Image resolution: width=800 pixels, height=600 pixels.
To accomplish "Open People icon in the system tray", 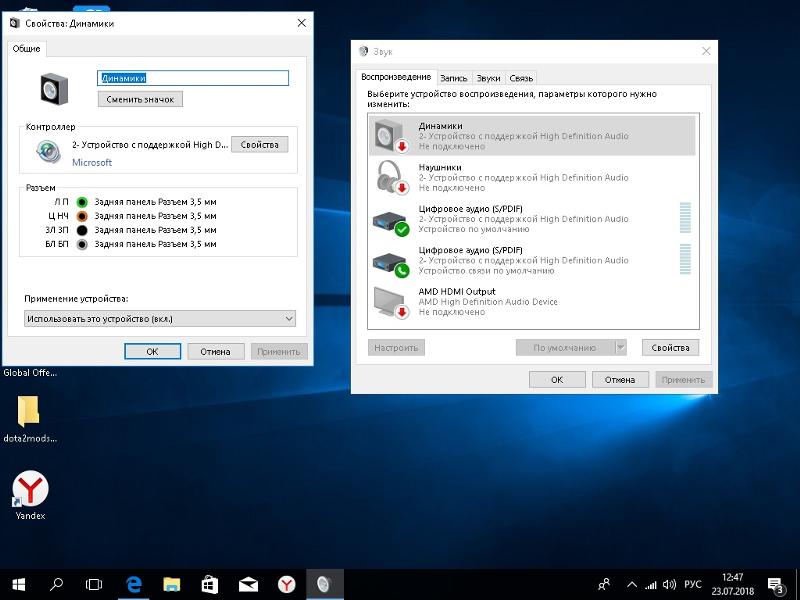I will point(605,585).
